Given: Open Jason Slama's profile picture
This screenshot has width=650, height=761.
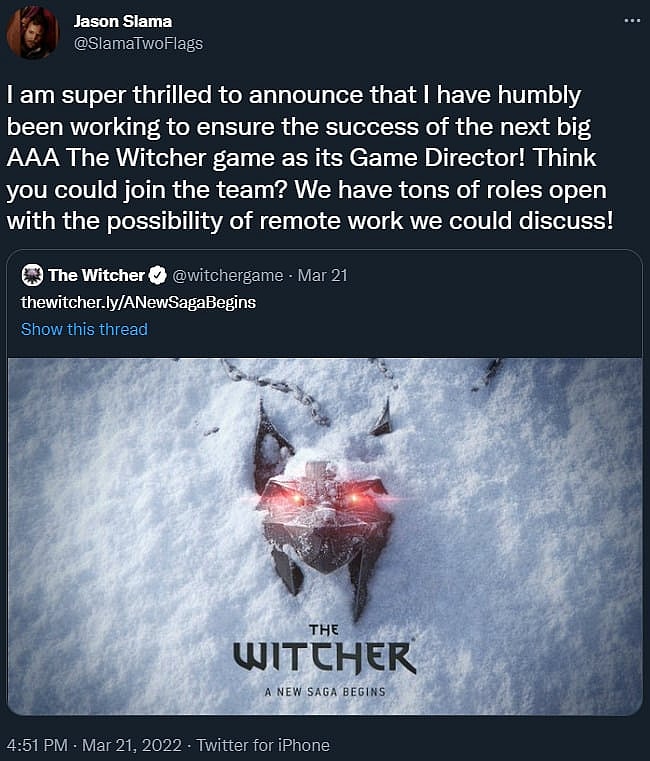Looking at the screenshot, I should 33,33.
